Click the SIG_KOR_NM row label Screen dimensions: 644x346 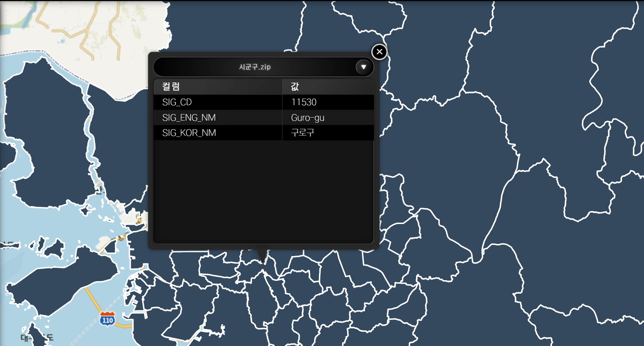[x=189, y=133]
